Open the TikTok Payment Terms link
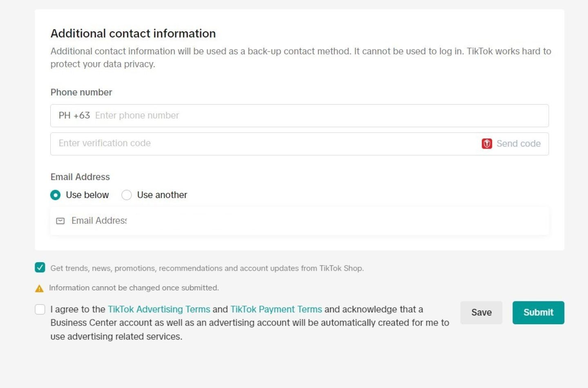Image resolution: width=588 pixels, height=388 pixels. (x=276, y=310)
